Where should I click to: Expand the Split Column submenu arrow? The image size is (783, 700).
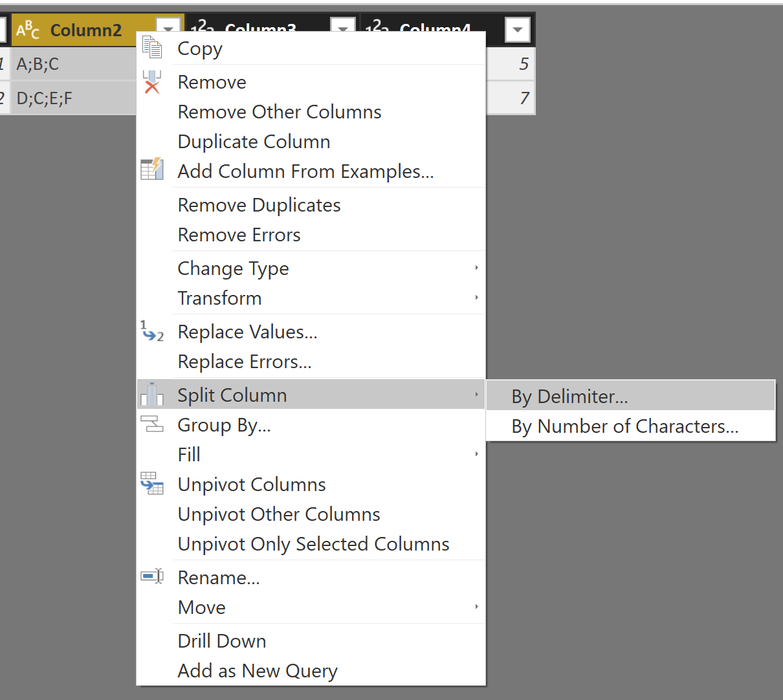pos(476,395)
